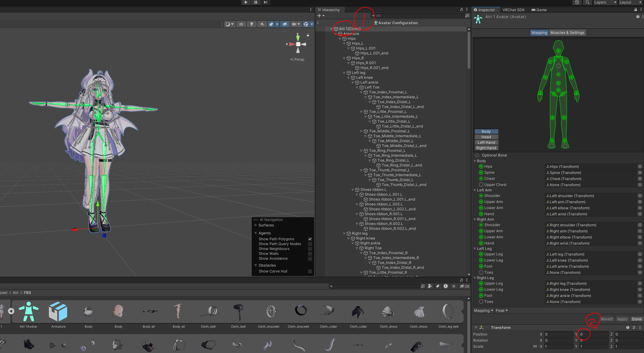Uncheck Show Path Polygons
This screenshot has height=353, width=644.
click(x=310, y=239)
